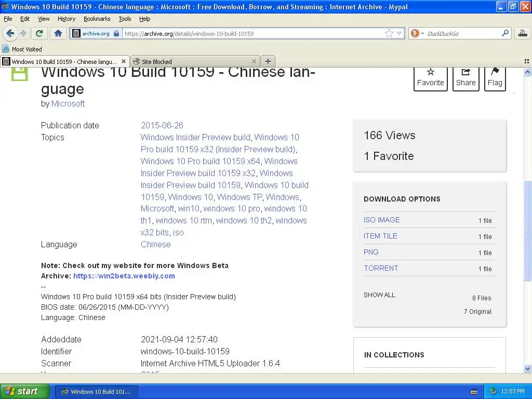Open the Tools menu
This screenshot has height=399, width=532.
coord(125,19)
